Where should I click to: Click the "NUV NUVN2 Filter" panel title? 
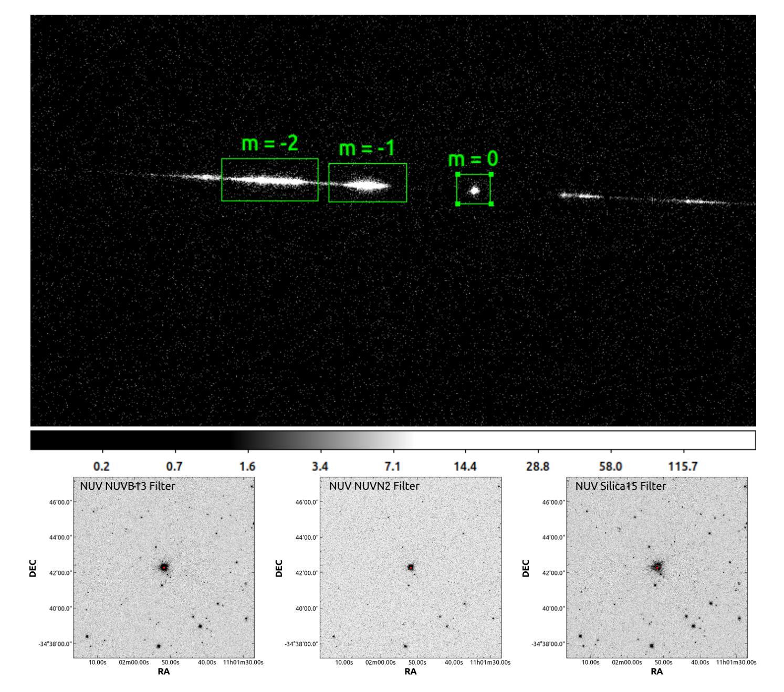374,486
